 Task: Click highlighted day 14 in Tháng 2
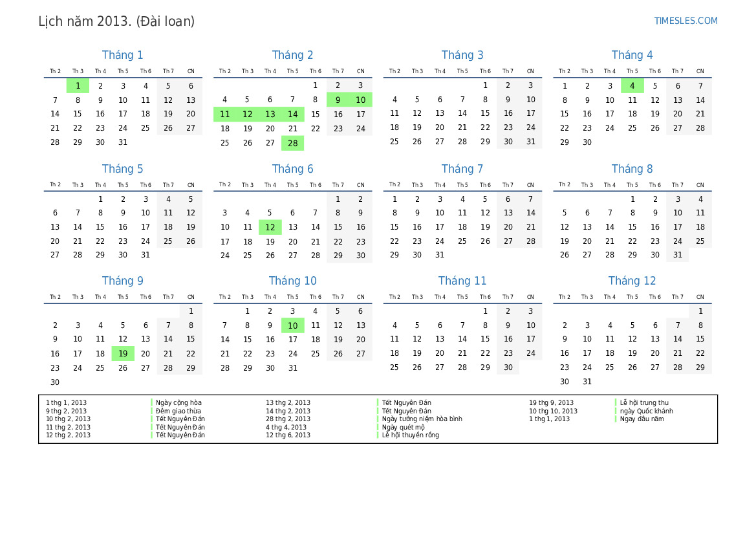click(x=293, y=115)
